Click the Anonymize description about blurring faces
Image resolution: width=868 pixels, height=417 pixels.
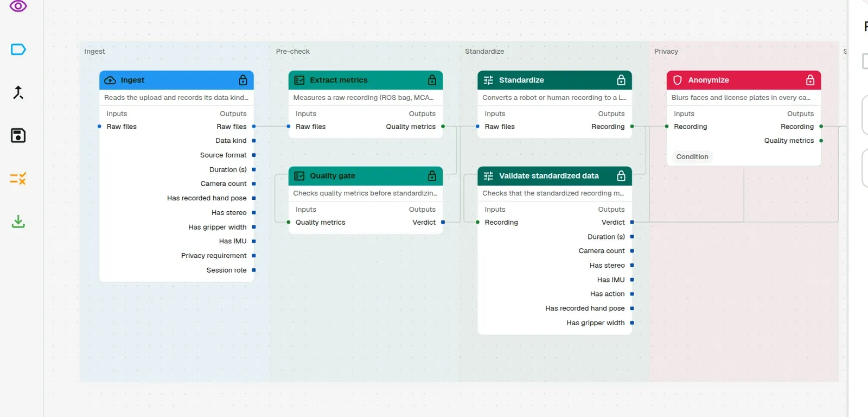point(741,98)
